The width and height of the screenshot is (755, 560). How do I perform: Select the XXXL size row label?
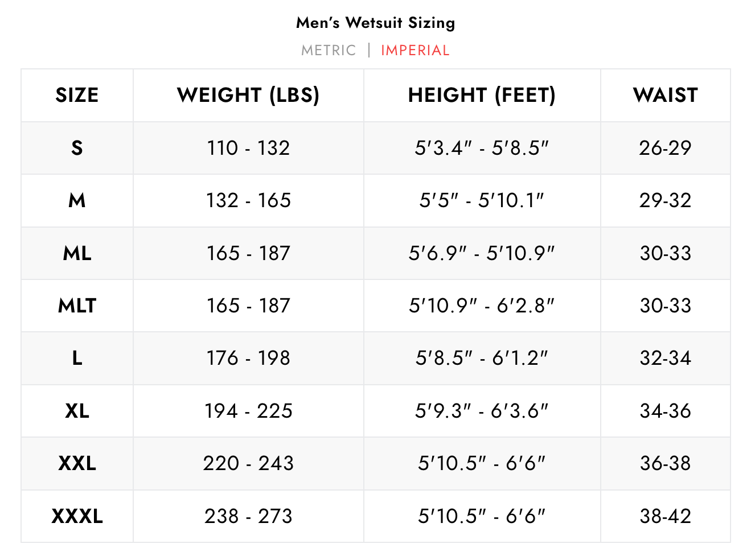77,516
